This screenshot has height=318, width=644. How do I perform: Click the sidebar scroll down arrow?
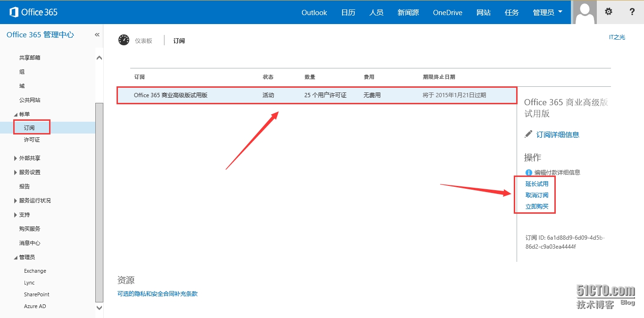pyautogui.click(x=99, y=307)
